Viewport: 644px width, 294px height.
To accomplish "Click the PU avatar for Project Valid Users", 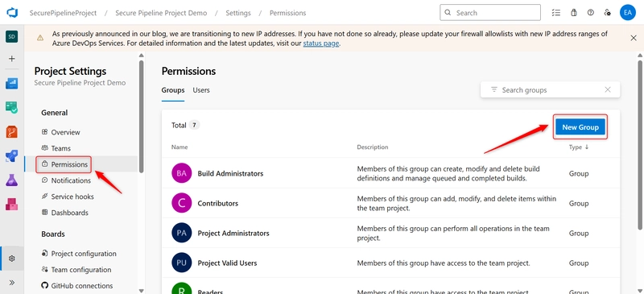I will coord(182,263).
